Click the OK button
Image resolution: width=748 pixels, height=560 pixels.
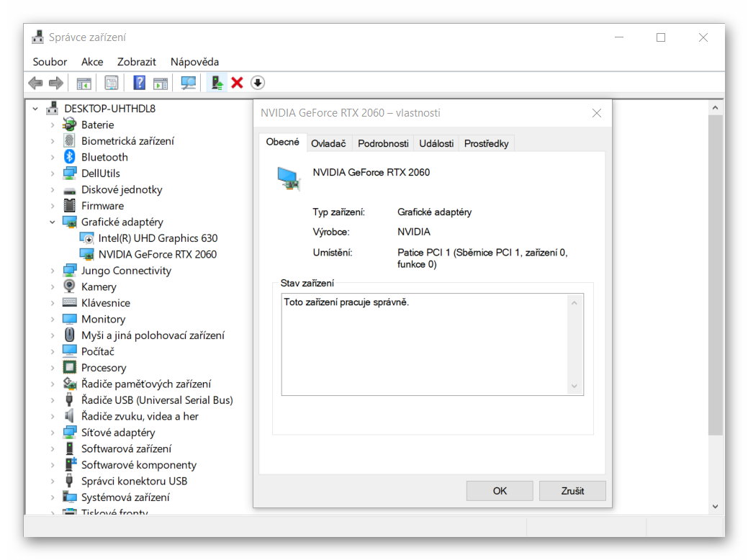pos(500,491)
